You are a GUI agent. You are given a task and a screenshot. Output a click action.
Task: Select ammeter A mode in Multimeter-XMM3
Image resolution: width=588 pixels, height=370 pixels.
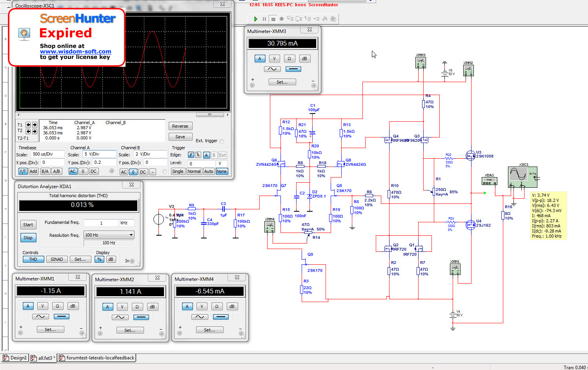coord(259,59)
